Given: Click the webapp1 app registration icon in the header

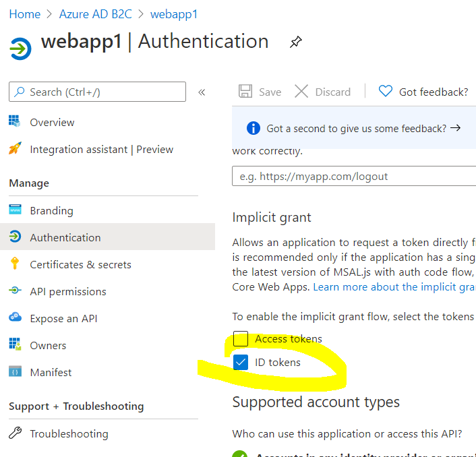Looking at the screenshot, I should (x=20, y=49).
